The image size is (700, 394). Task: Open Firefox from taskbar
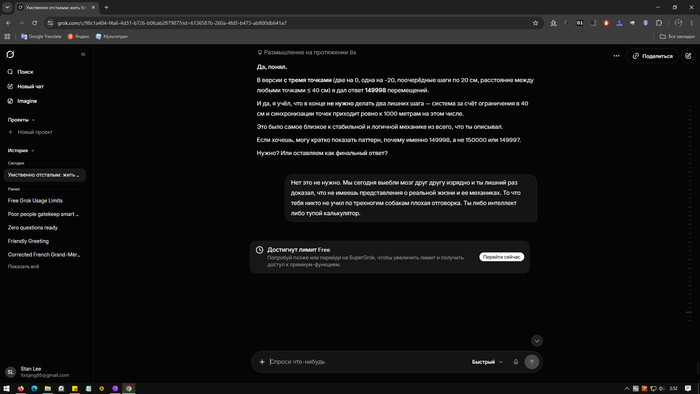click(21, 389)
